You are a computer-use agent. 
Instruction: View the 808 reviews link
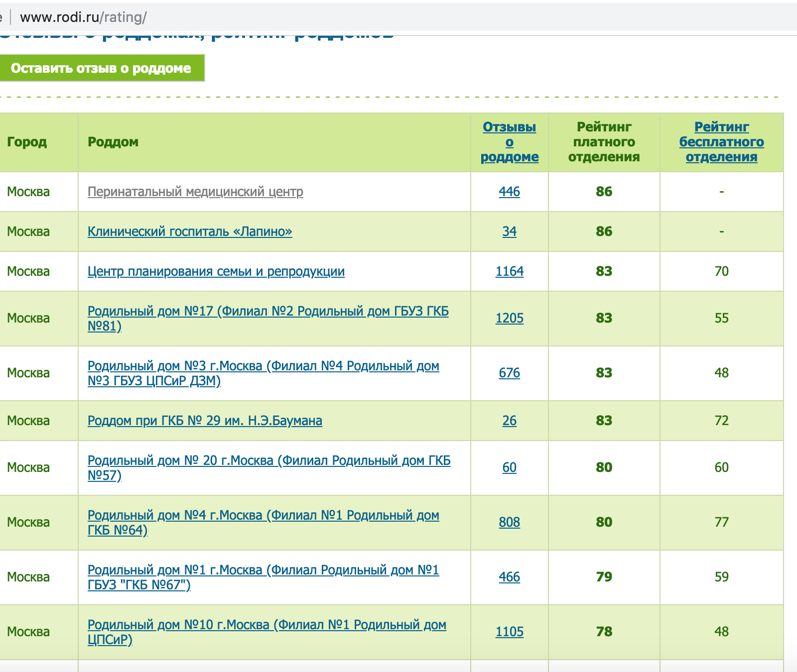point(509,522)
